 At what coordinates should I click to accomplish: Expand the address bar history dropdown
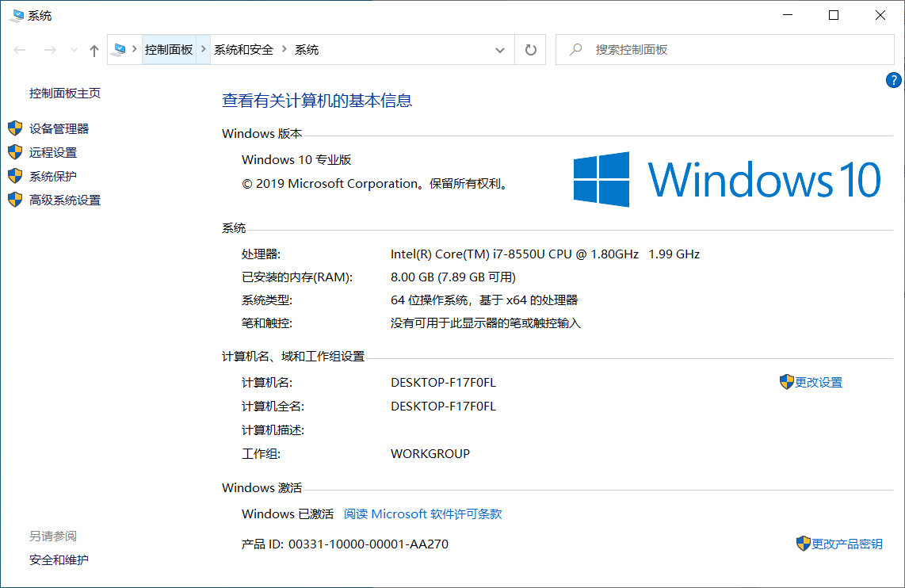pyautogui.click(x=500, y=50)
